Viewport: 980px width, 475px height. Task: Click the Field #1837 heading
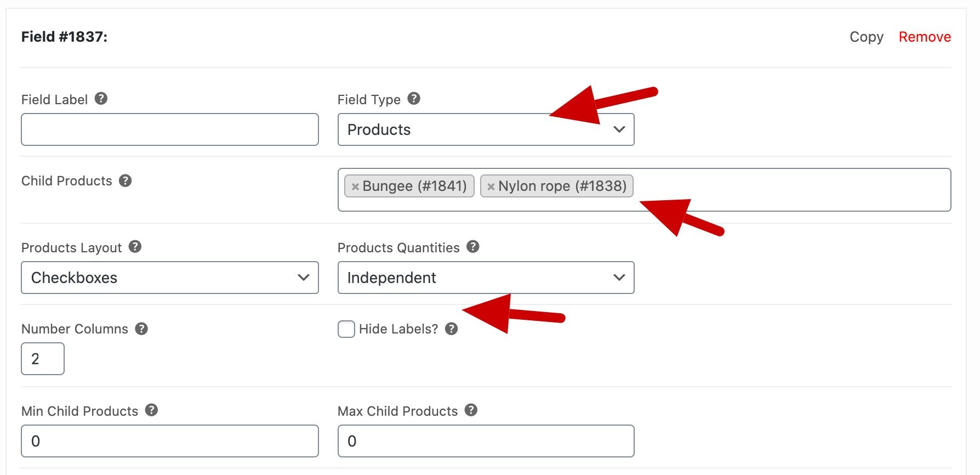point(65,37)
